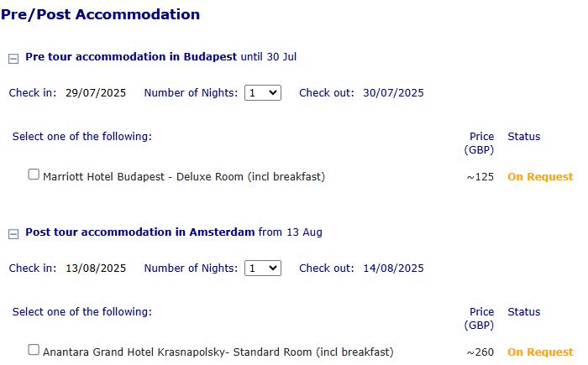Open Number of Nights dropdown for Budapest
Screen dimensions: 588x365
click(x=263, y=93)
